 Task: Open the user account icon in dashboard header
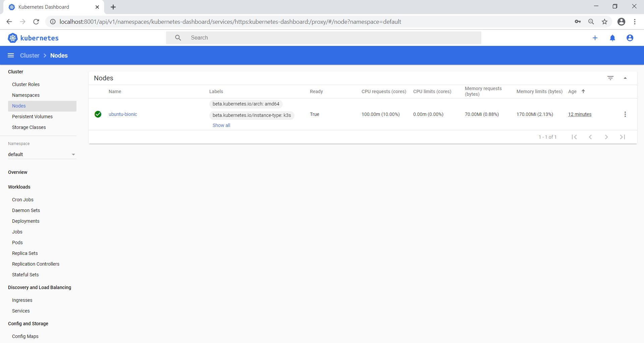630,38
